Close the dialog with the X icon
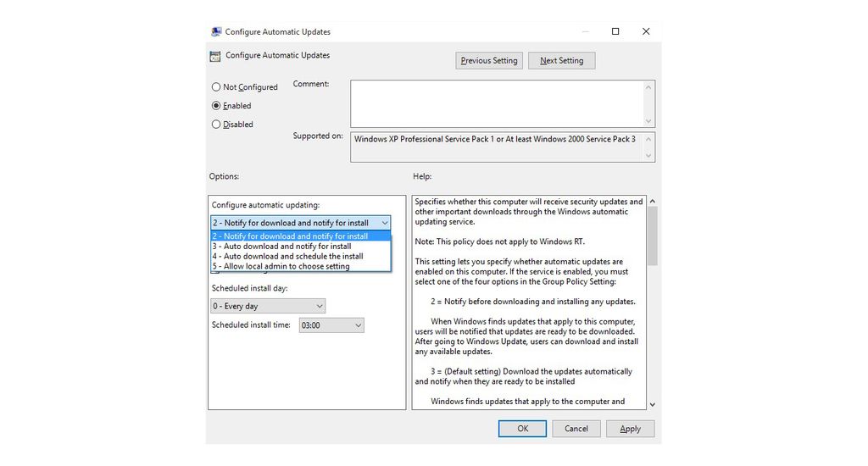The image size is (868, 466). pos(646,31)
